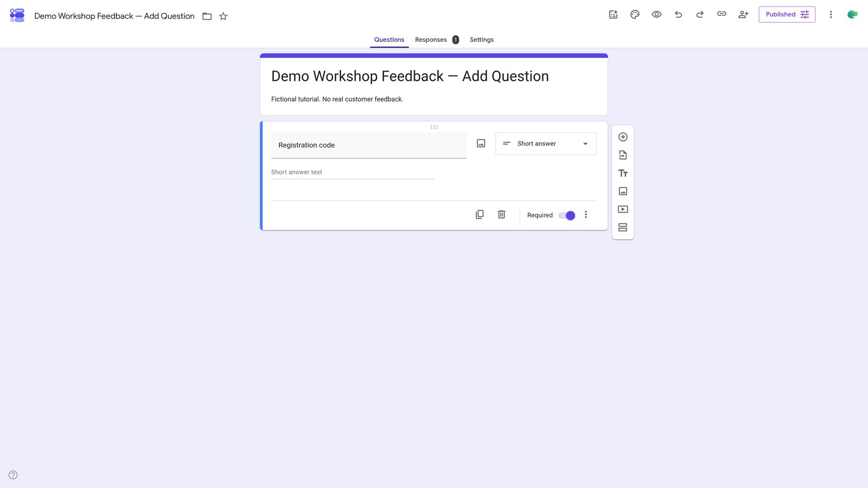Open the Short answer type dropdown
This screenshot has width=868, height=488.
pos(546,144)
